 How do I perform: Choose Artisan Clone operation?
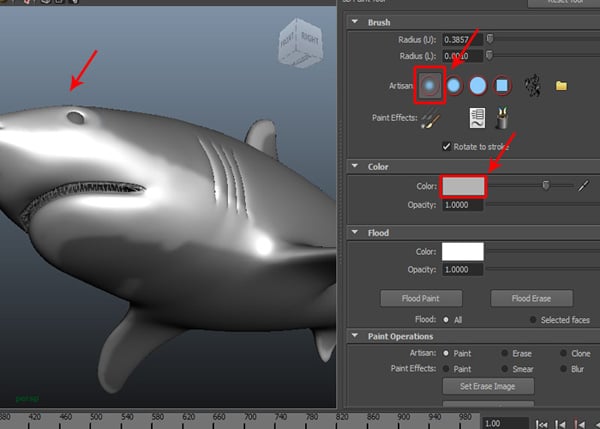(563, 353)
